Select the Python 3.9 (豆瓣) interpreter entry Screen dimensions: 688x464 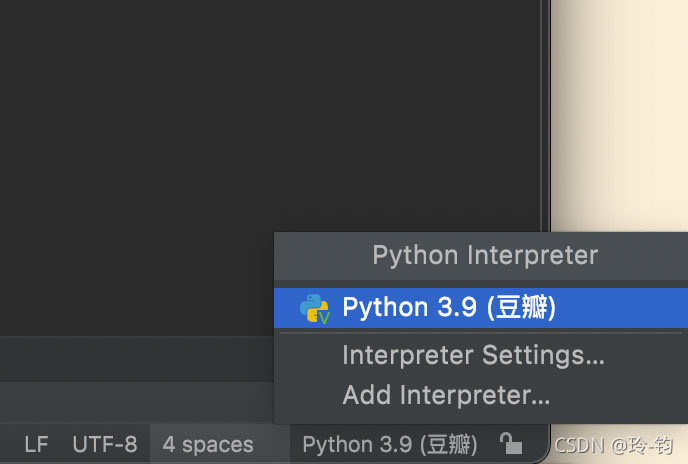(x=448, y=308)
